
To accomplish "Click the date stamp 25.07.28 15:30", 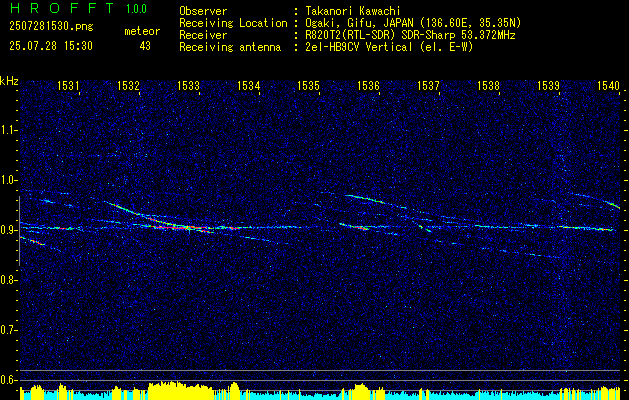I will pos(51,46).
